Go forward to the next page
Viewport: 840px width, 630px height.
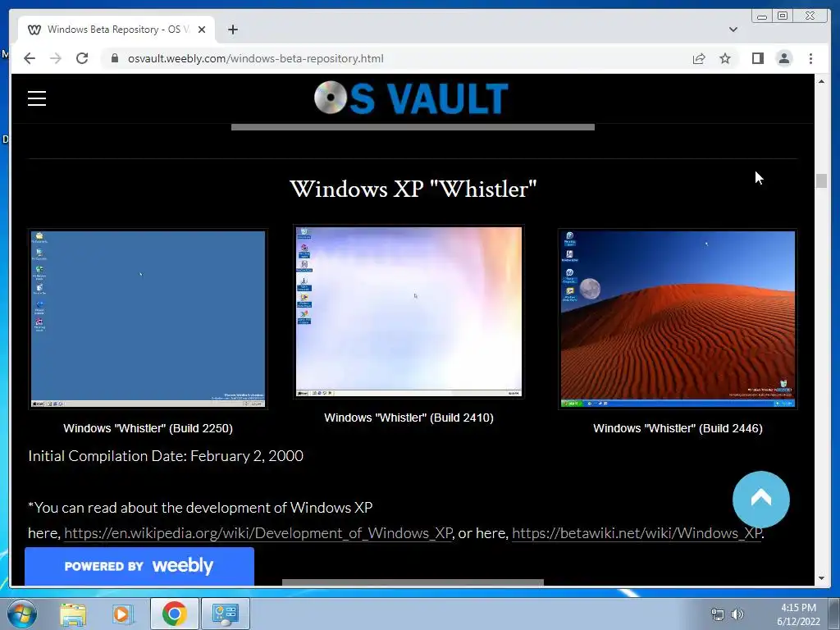pyautogui.click(x=56, y=58)
